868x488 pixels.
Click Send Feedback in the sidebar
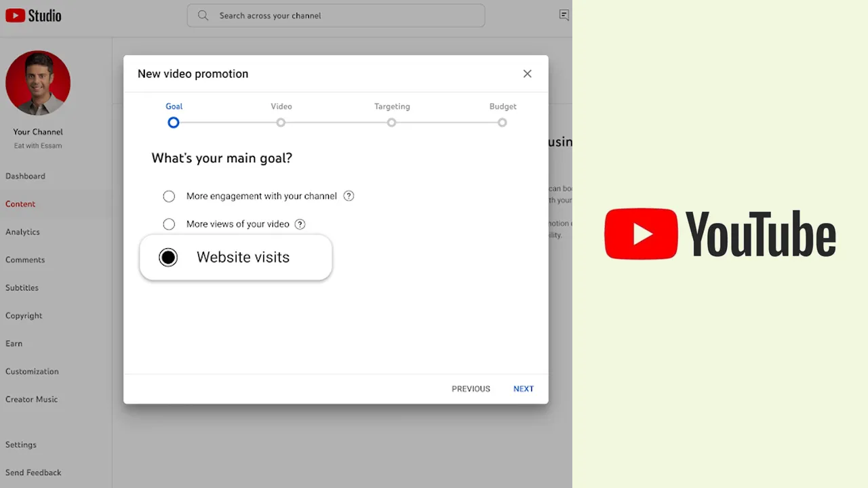point(33,472)
